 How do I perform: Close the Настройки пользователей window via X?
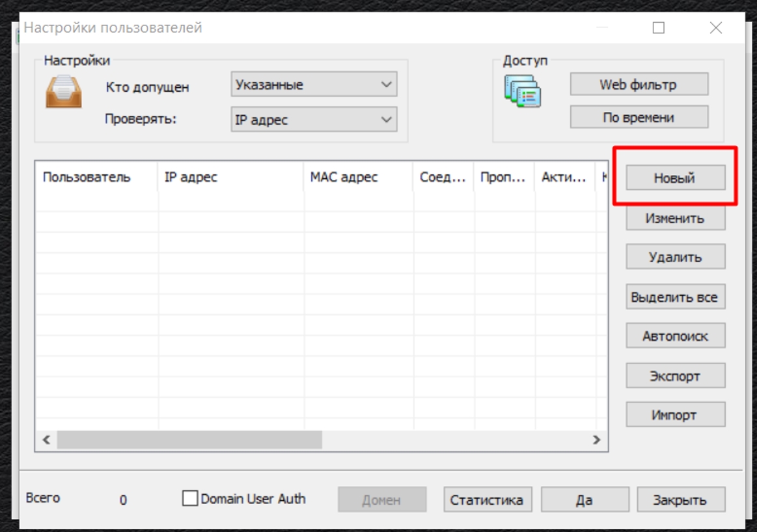coord(716,28)
